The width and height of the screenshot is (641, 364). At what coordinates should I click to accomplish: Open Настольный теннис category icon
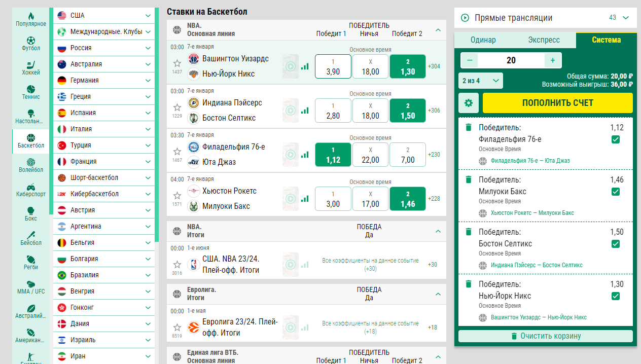point(31,117)
